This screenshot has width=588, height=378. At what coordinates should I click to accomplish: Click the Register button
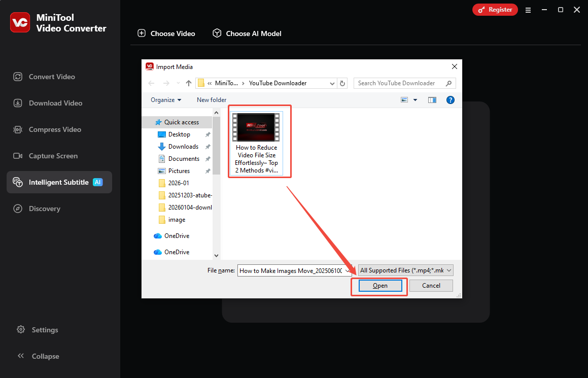(x=495, y=9)
